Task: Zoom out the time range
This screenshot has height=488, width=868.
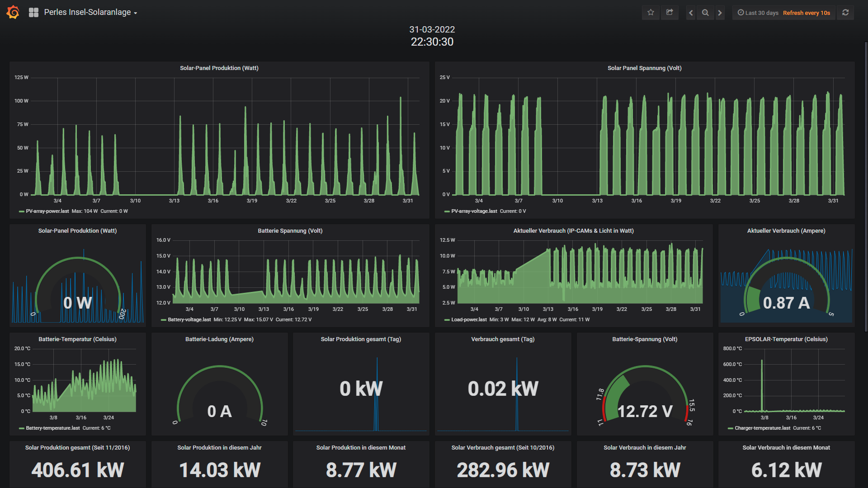Action: coord(705,13)
